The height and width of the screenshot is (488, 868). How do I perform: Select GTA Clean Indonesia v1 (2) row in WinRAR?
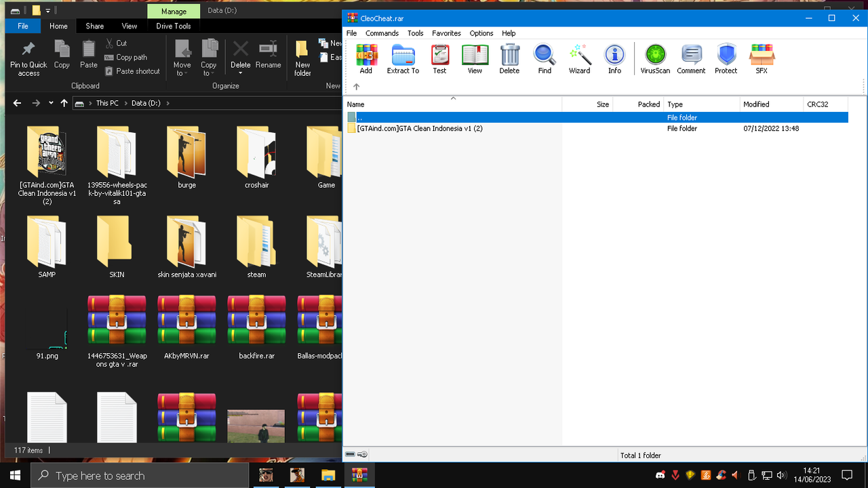[x=597, y=128]
